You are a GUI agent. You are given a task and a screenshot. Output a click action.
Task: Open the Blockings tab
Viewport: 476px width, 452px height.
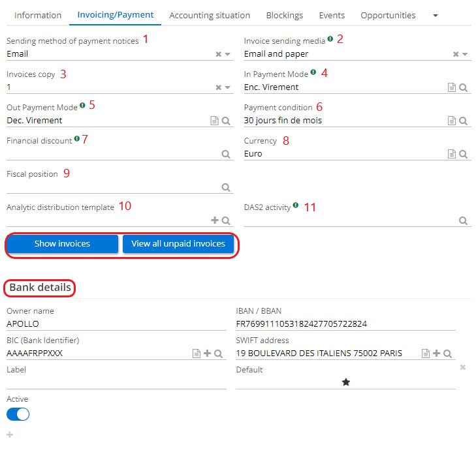[284, 15]
